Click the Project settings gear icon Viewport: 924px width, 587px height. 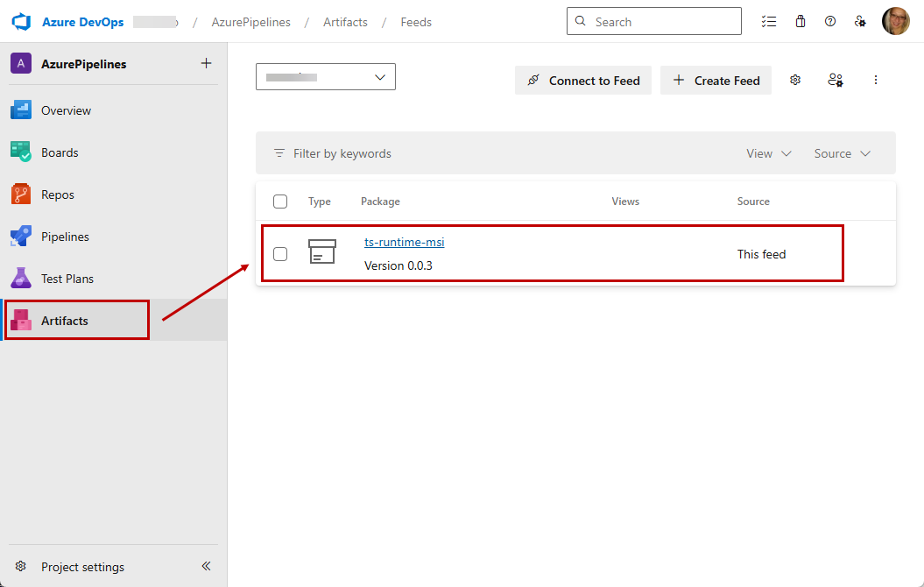click(21, 566)
